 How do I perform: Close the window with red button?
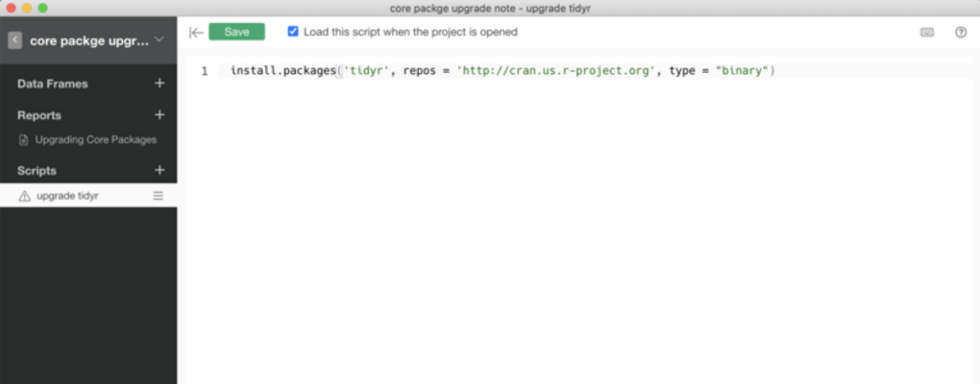[x=11, y=8]
